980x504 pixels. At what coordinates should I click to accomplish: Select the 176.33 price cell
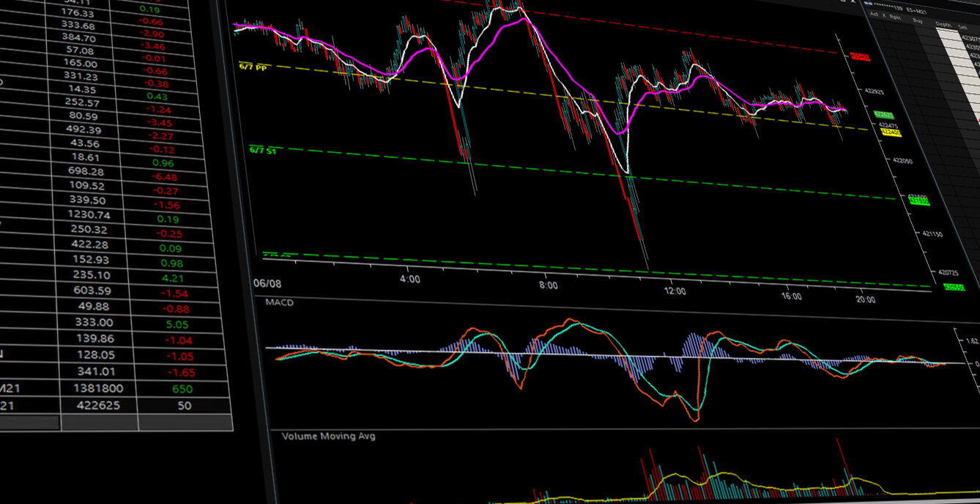tap(78, 13)
